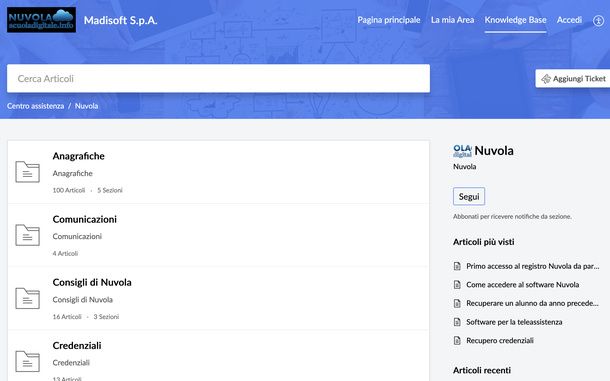Click document icon beside Software per la teleassistenza
This screenshot has height=381, width=610.
click(457, 322)
